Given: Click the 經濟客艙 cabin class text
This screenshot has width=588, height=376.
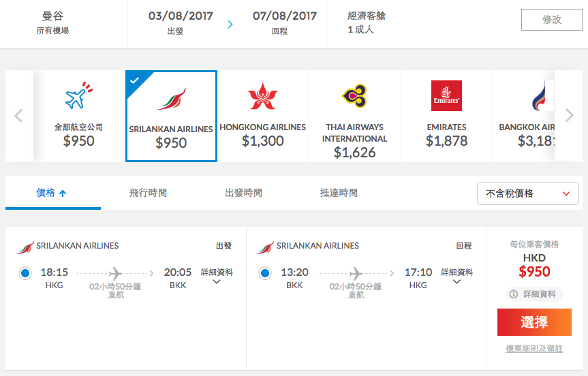Looking at the screenshot, I should 367,16.
